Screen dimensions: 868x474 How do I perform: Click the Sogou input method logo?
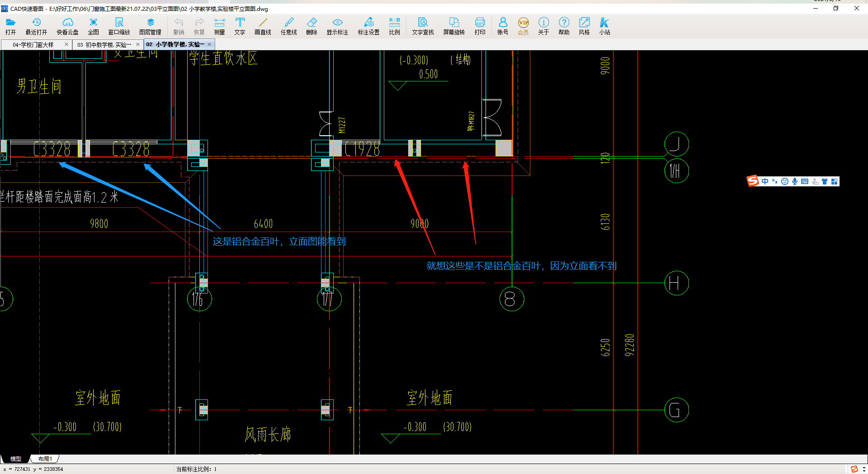[x=753, y=181]
